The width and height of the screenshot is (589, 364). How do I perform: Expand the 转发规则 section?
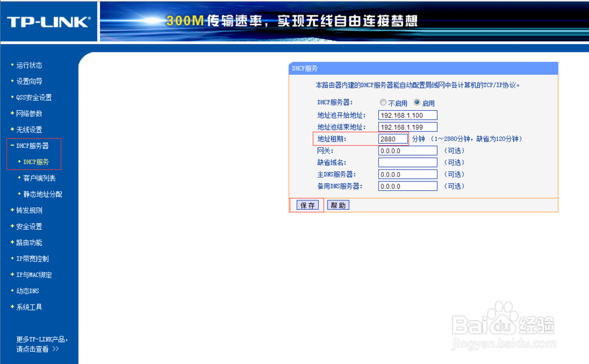28,210
